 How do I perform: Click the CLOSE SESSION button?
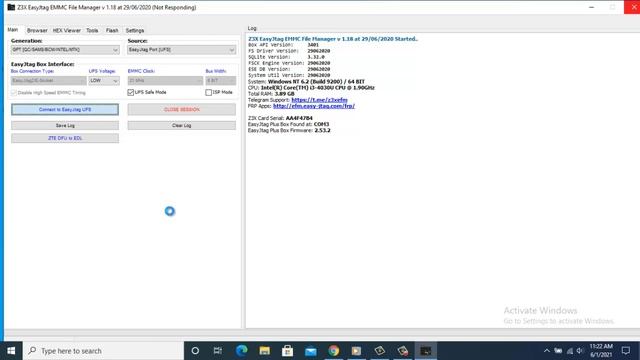[182, 109]
